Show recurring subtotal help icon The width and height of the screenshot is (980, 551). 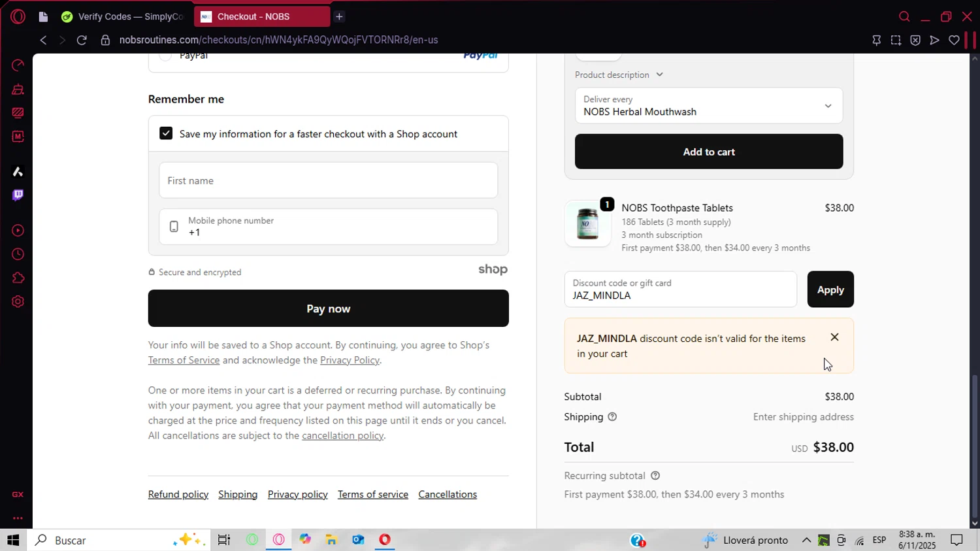pos(655,476)
